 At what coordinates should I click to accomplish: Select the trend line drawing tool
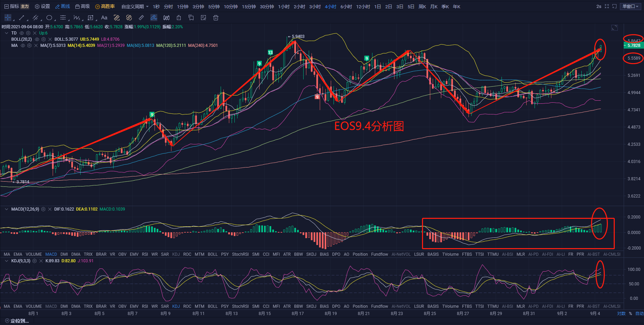tap(22, 18)
